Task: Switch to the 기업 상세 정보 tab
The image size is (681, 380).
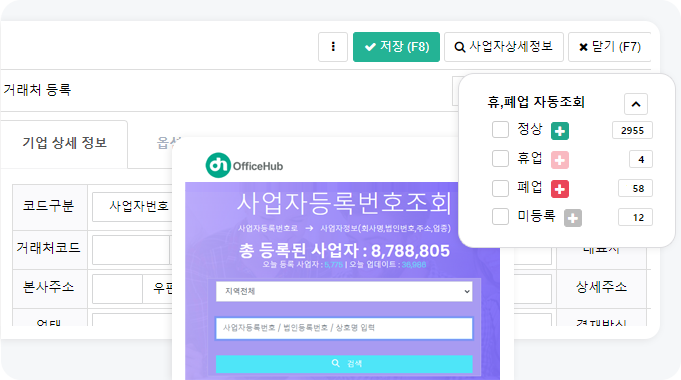Action: tap(64, 143)
